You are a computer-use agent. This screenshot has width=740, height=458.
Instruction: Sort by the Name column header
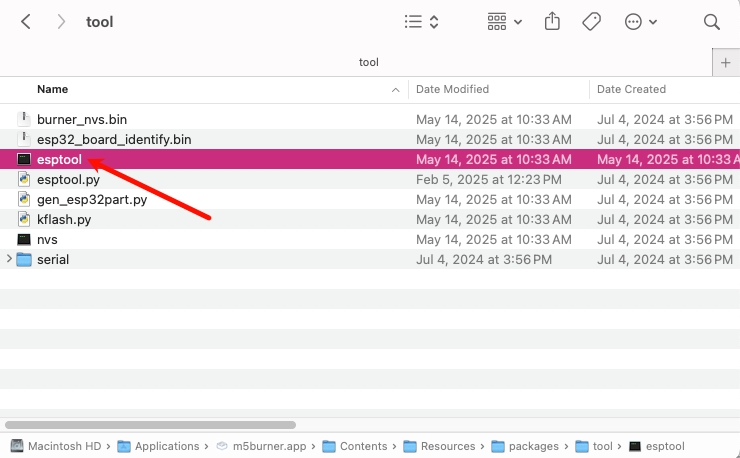pos(52,89)
